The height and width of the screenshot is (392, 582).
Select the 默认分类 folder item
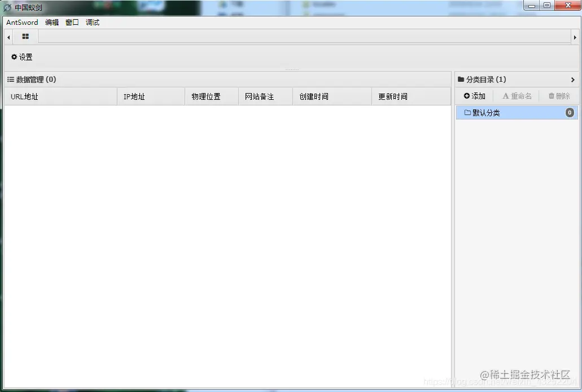point(517,113)
